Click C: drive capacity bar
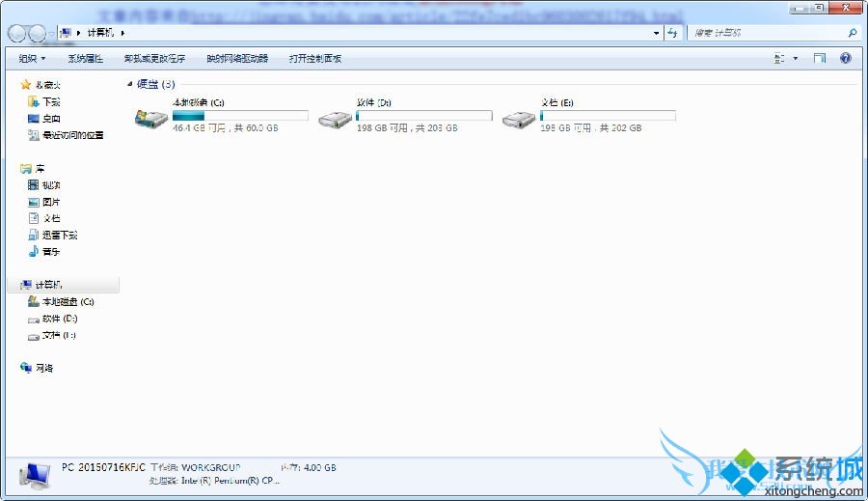Screen dimensions: 868x501 click(x=240, y=115)
